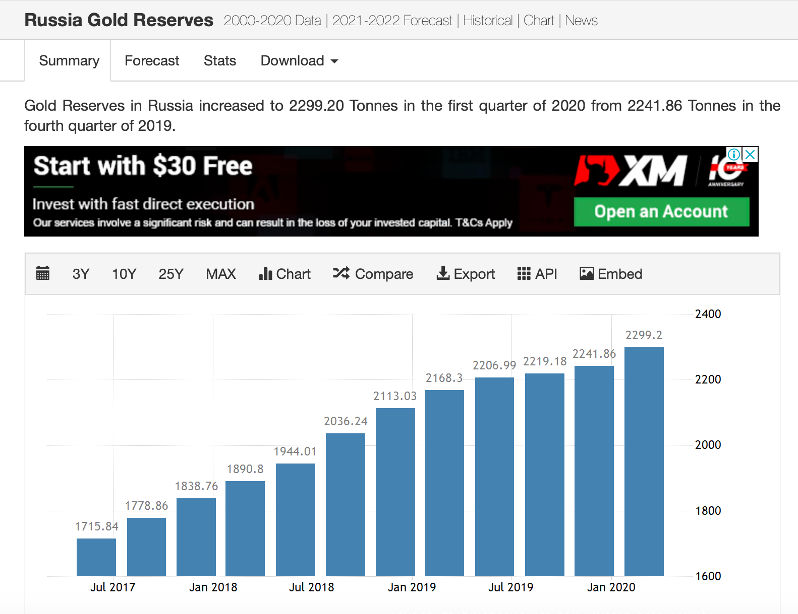The image size is (798, 614).
Task: Open the Stats tab
Action: pos(220,61)
